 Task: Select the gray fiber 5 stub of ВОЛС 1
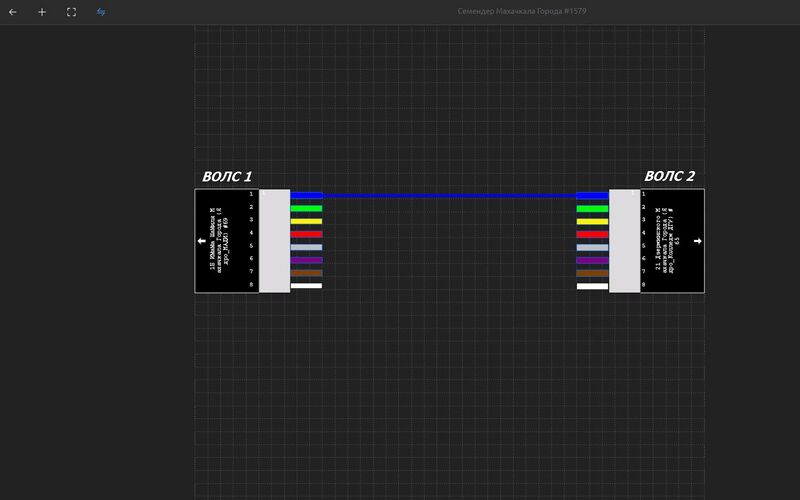coord(306,247)
